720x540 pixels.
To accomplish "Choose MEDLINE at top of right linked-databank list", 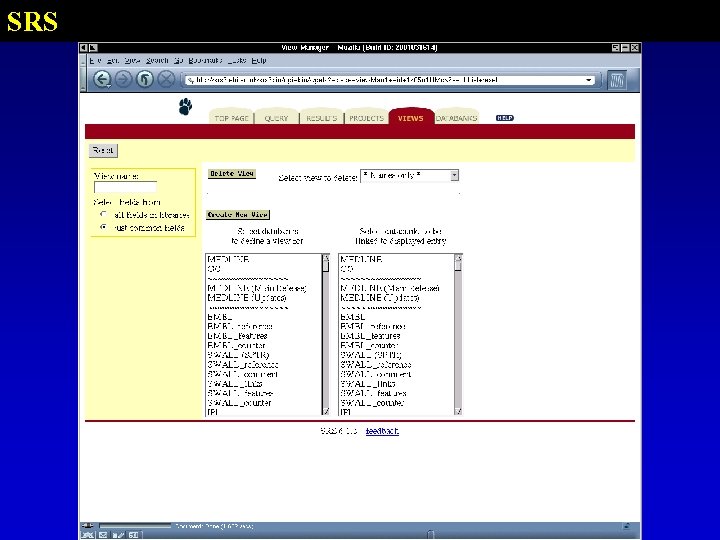I will pyautogui.click(x=361, y=259).
